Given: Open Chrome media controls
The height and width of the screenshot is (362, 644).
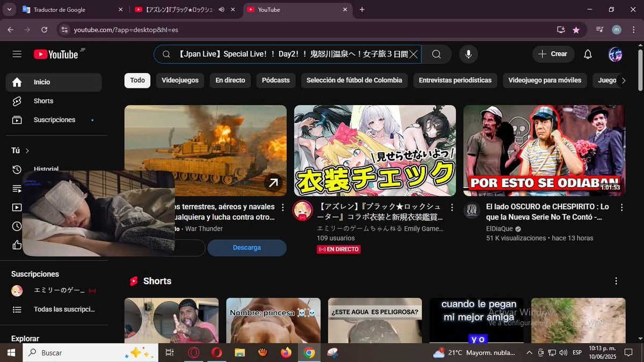Looking at the screenshot, I should click(x=600, y=30).
